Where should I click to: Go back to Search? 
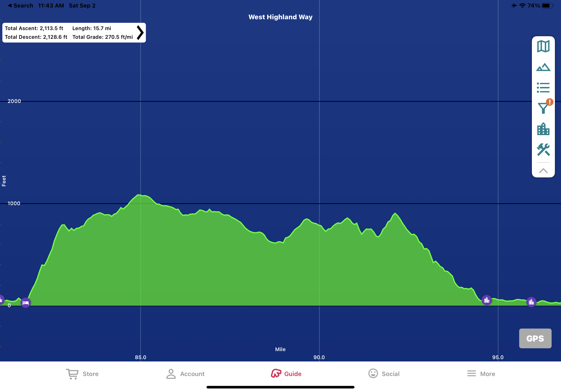pyautogui.click(x=20, y=5)
